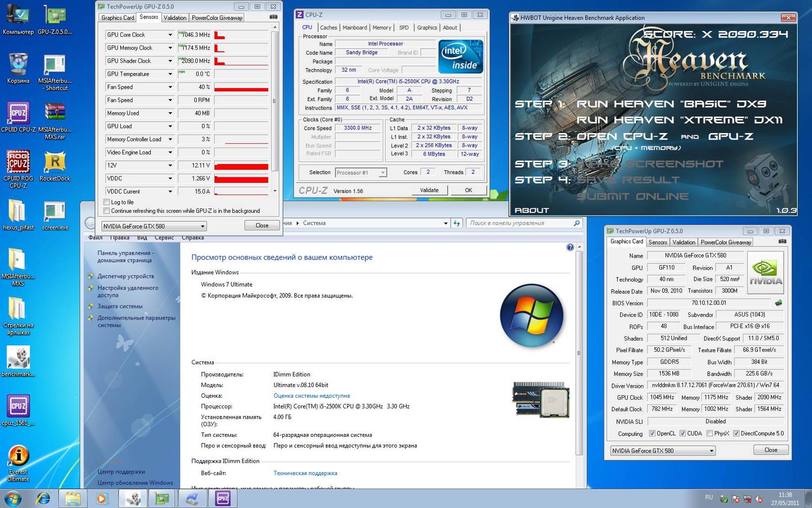Open Windows Start button

point(13,498)
